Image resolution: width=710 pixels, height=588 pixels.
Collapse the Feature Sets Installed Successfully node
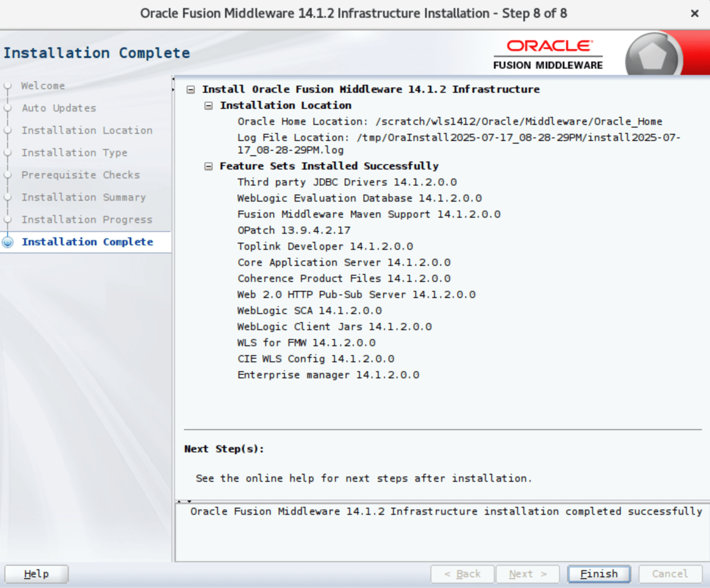point(208,166)
